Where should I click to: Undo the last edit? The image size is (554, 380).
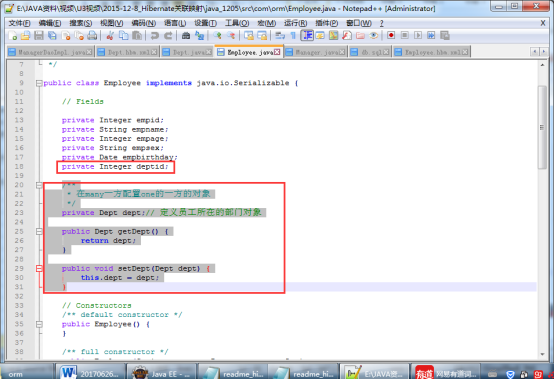pos(154,35)
